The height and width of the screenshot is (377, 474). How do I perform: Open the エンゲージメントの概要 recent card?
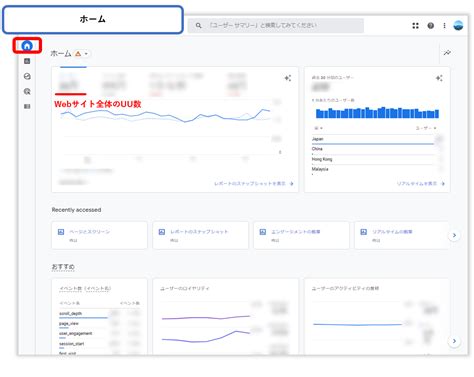301,235
